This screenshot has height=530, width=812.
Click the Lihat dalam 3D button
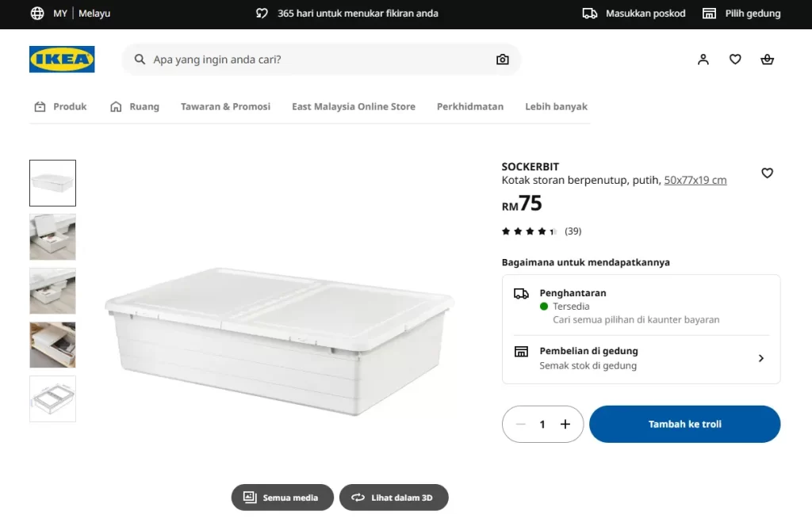pos(393,498)
